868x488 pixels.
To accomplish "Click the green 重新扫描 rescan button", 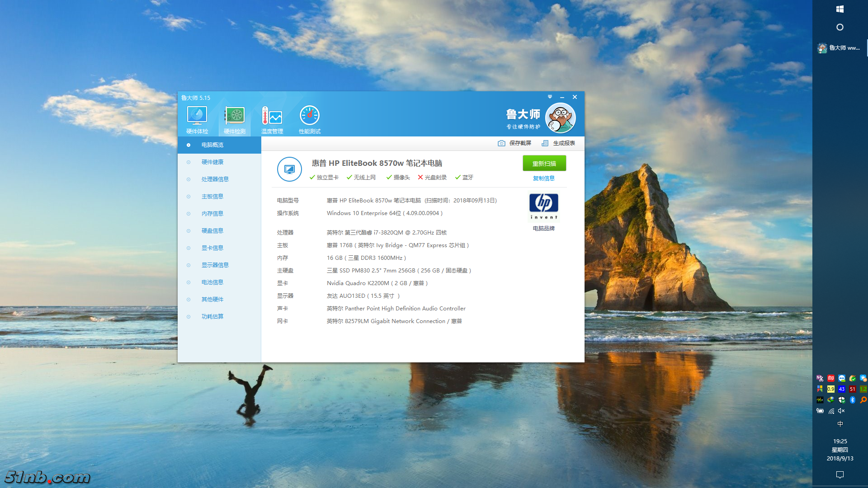I will click(544, 164).
